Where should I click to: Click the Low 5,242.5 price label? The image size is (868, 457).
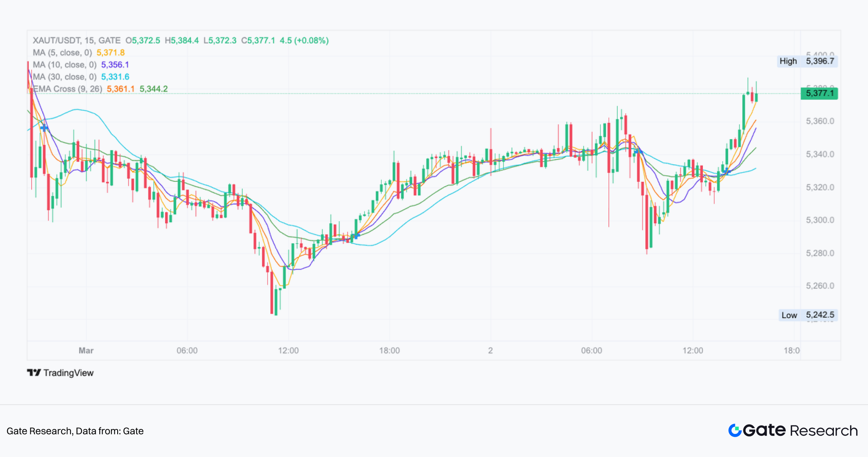point(808,315)
